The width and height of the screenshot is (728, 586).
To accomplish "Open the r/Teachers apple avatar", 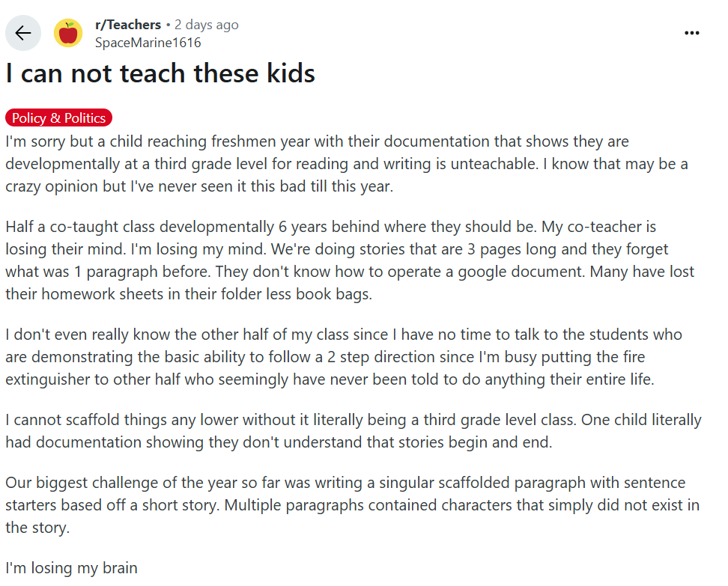I will click(x=68, y=33).
